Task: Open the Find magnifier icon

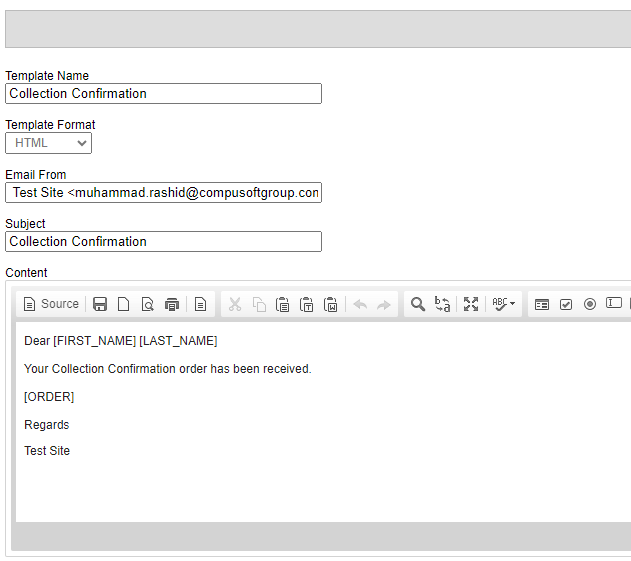Action: (418, 304)
